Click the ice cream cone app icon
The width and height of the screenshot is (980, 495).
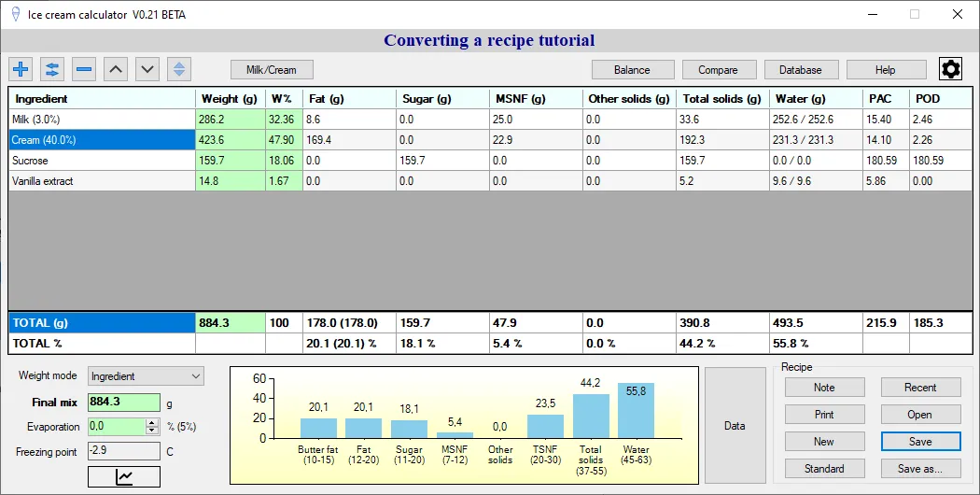pos(16,14)
